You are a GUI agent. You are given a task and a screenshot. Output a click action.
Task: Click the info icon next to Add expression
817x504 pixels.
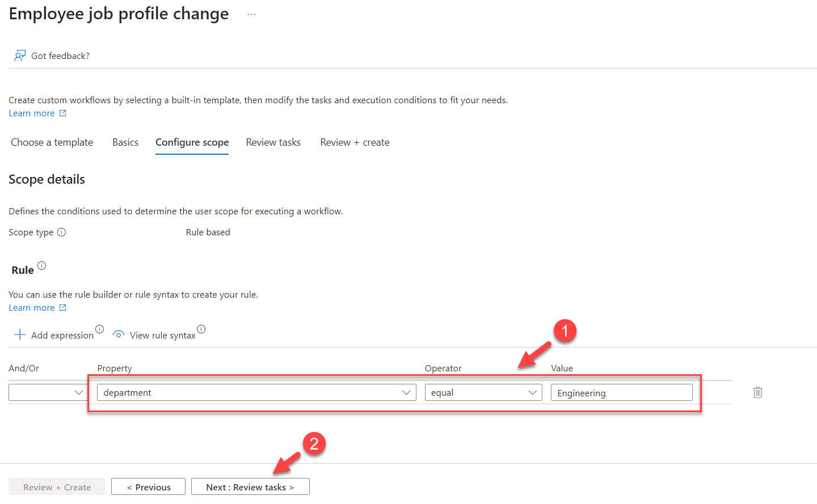[x=100, y=328]
